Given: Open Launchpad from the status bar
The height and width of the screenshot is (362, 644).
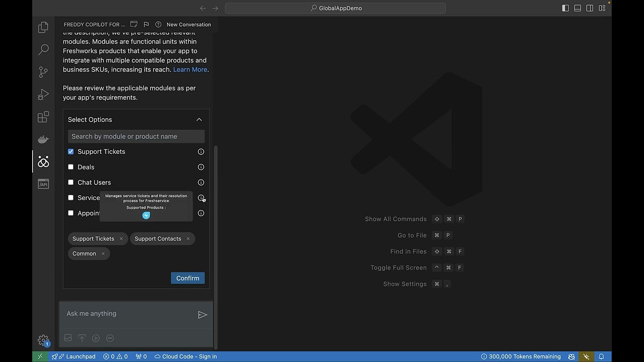Looking at the screenshot, I should [x=74, y=356].
